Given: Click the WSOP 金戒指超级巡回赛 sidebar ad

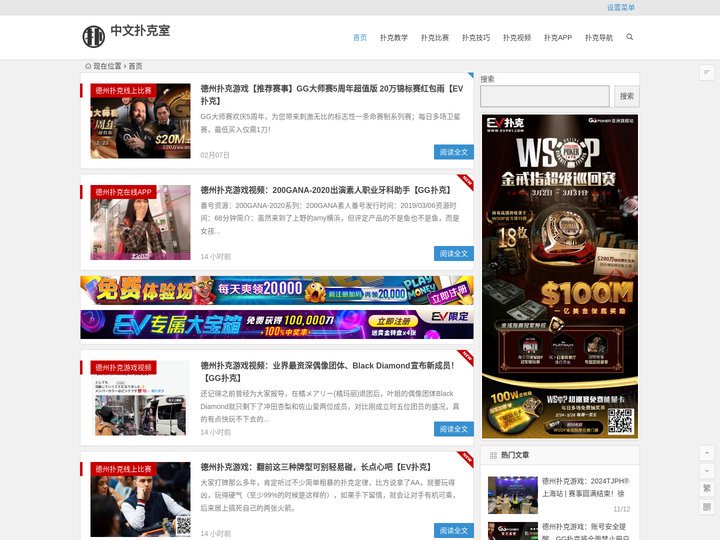Looking at the screenshot, I should [560, 276].
